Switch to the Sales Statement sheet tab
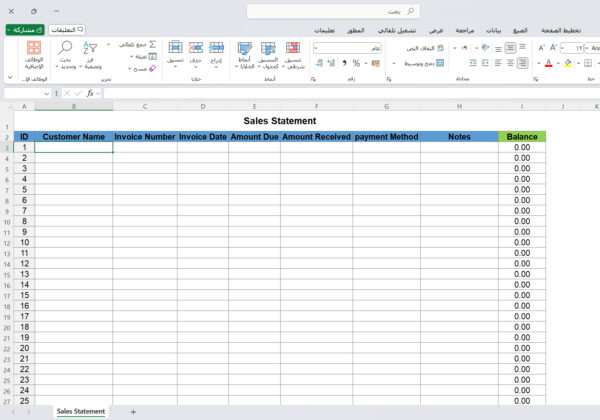 point(80,411)
